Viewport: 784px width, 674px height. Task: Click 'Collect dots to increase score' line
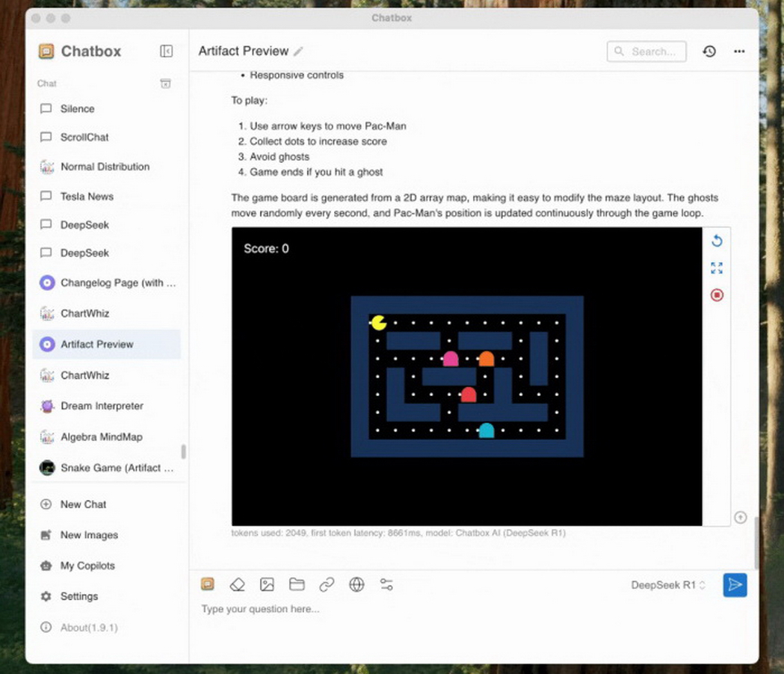(x=318, y=141)
